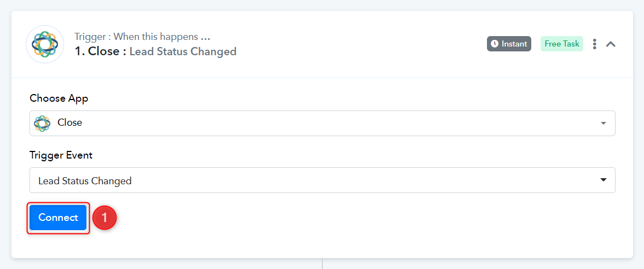Click the 'Trigger : When this happens' subtitle
Image resolution: width=644 pixels, height=269 pixels.
tap(142, 37)
